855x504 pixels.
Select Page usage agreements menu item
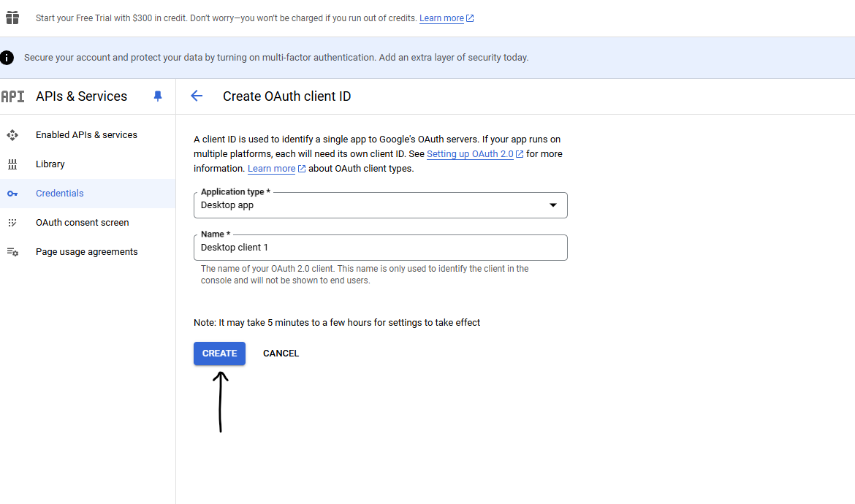tap(86, 252)
